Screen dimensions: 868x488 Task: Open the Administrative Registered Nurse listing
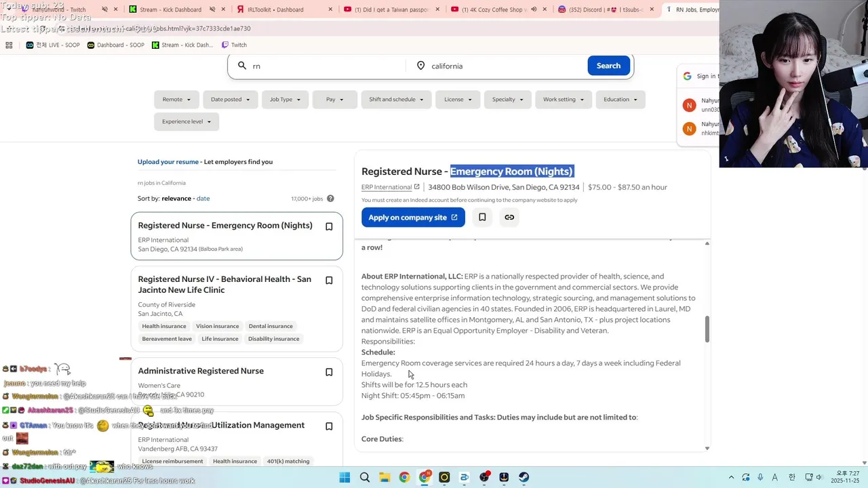pyautogui.click(x=201, y=371)
